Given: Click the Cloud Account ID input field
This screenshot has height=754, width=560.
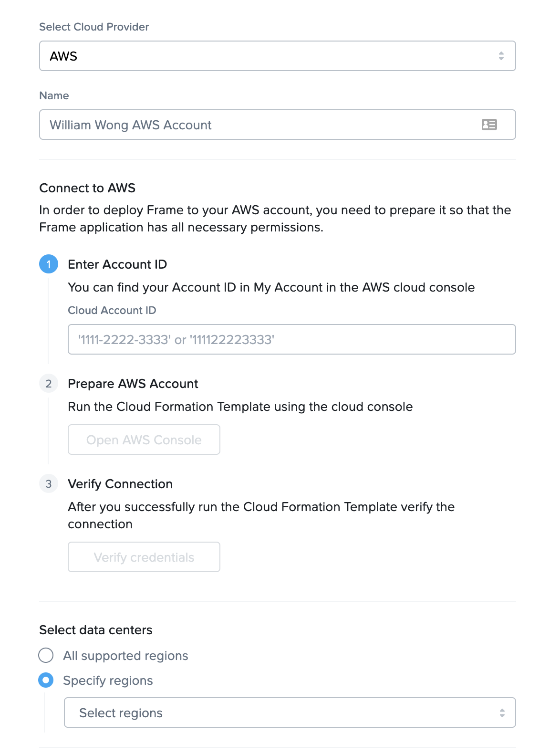Looking at the screenshot, I should coord(292,339).
